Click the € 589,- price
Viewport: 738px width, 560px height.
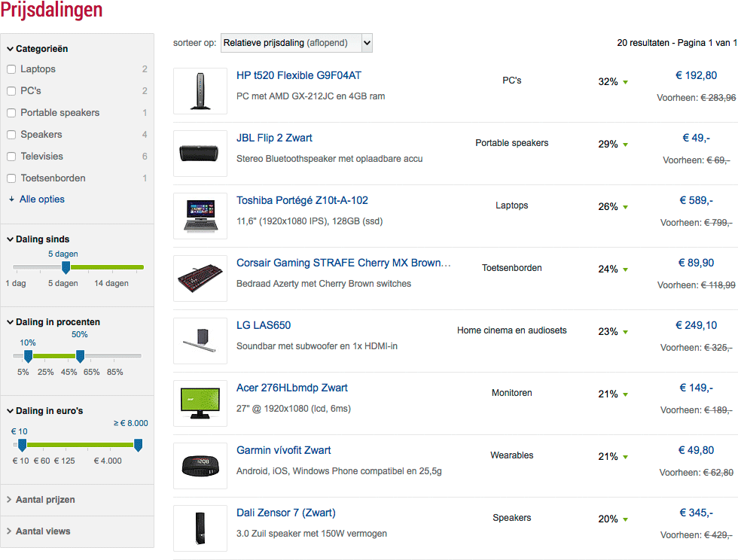pyautogui.click(x=696, y=200)
